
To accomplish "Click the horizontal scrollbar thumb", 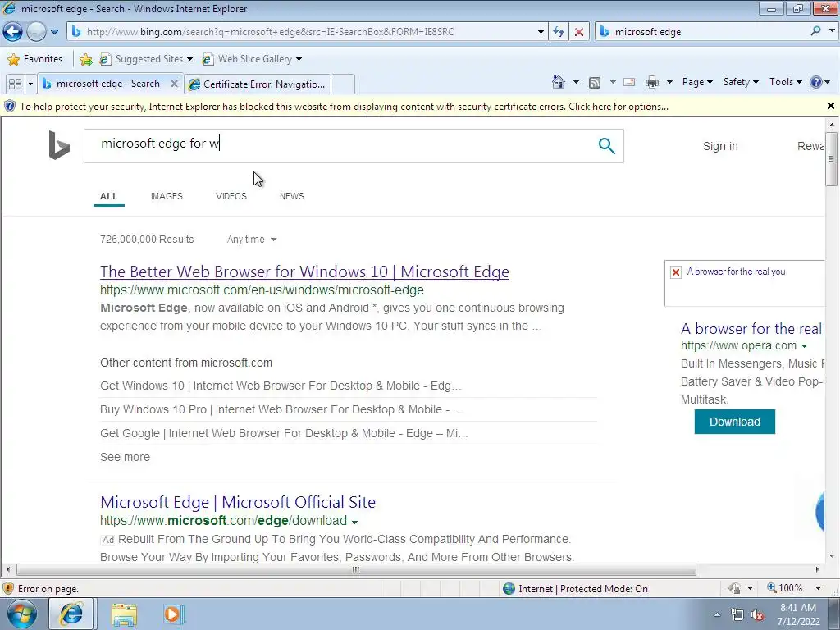I will (356, 569).
